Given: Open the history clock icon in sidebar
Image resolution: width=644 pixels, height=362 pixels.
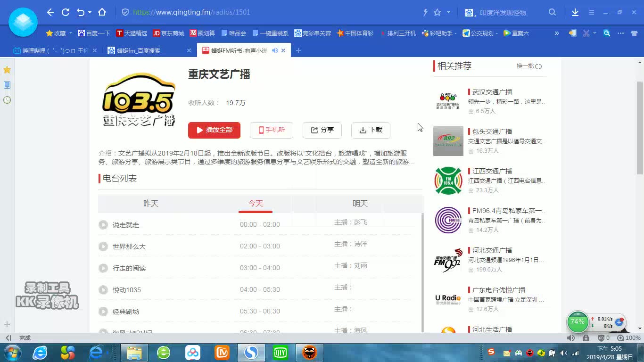Looking at the screenshot, I should 7,100.
